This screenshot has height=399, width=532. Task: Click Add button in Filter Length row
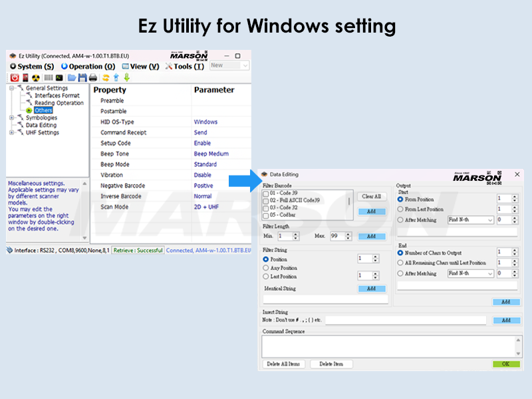(372, 236)
